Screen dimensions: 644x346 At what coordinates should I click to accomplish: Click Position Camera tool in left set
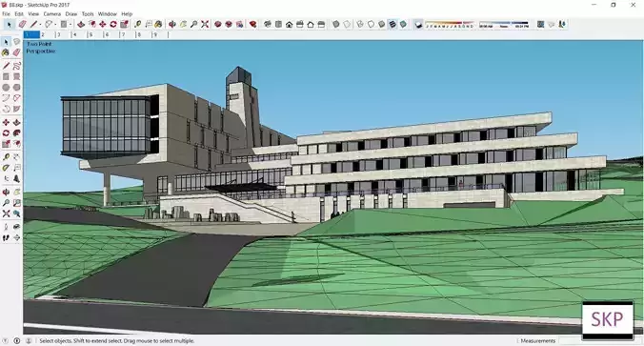6,227
